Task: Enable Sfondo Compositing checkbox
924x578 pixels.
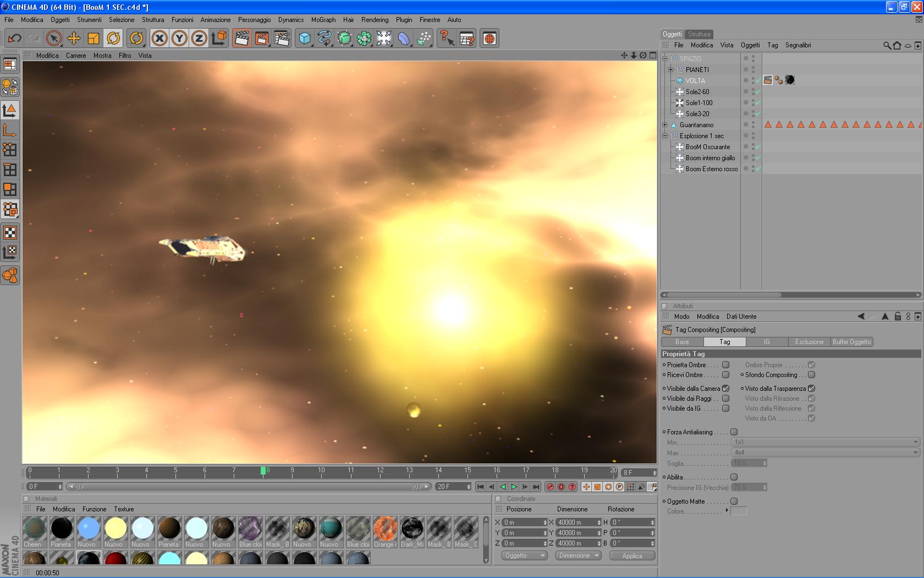Action: (811, 374)
